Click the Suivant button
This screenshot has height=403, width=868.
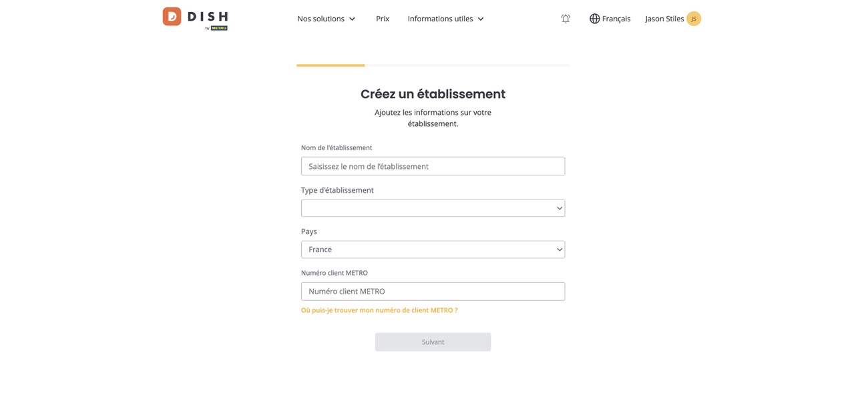pyautogui.click(x=433, y=342)
